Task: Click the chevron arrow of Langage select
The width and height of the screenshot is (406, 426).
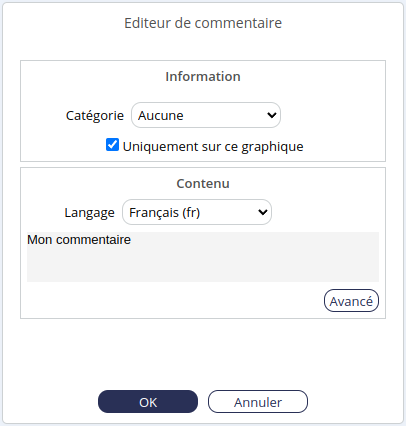Action: tap(263, 212)
